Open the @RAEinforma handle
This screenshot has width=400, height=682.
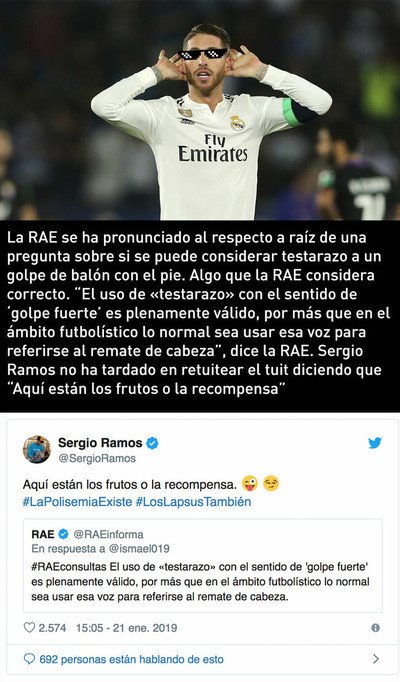[108, 534]
